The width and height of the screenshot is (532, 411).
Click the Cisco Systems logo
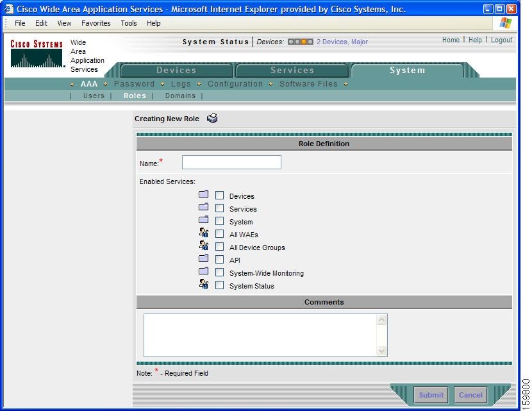pos(37,53)
